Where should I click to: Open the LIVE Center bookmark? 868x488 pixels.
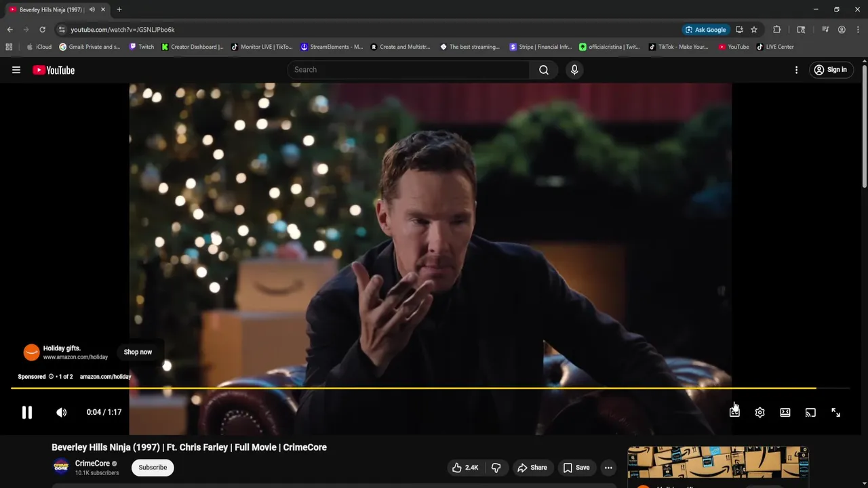click(775, 47)
